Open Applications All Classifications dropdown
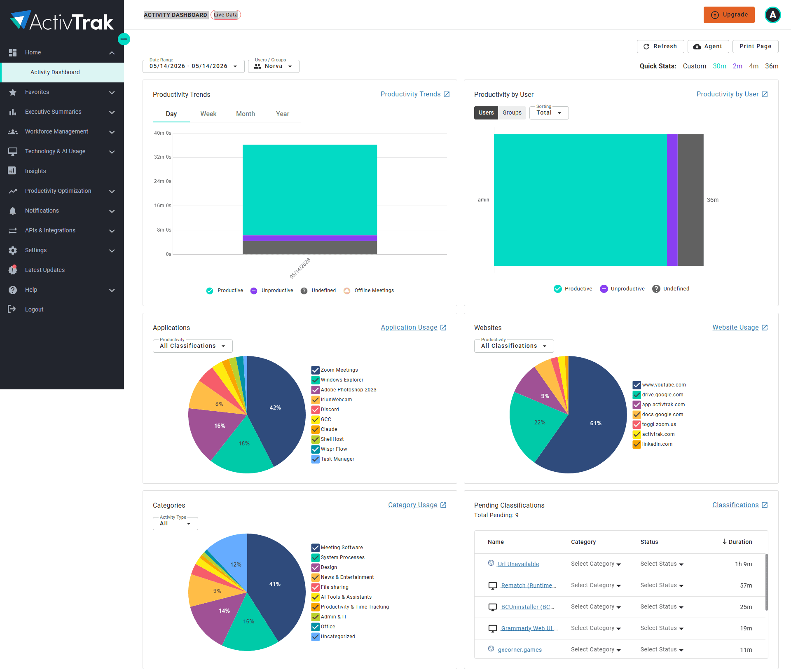This screenshot has width=791, height=672. (x=192, y=346)
